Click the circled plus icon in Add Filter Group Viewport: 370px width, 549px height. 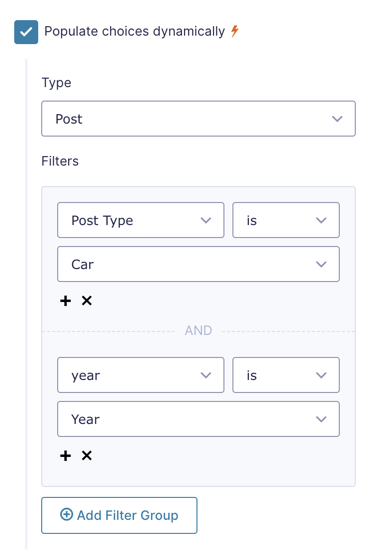click(67, 515)
